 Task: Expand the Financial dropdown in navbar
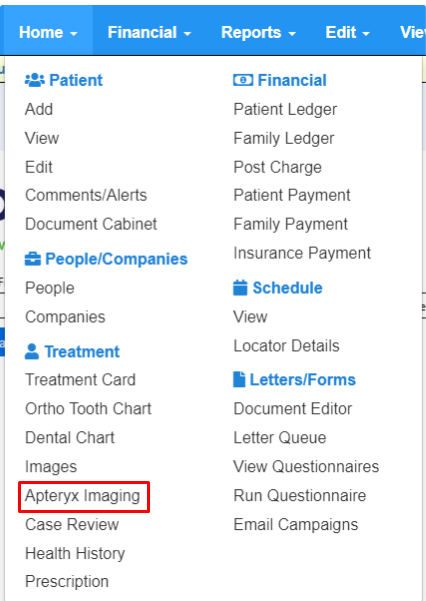(149, 32)
